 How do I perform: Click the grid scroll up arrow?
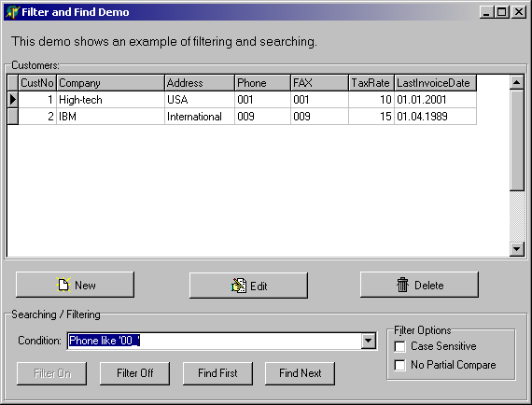click(x=517, y=82)
